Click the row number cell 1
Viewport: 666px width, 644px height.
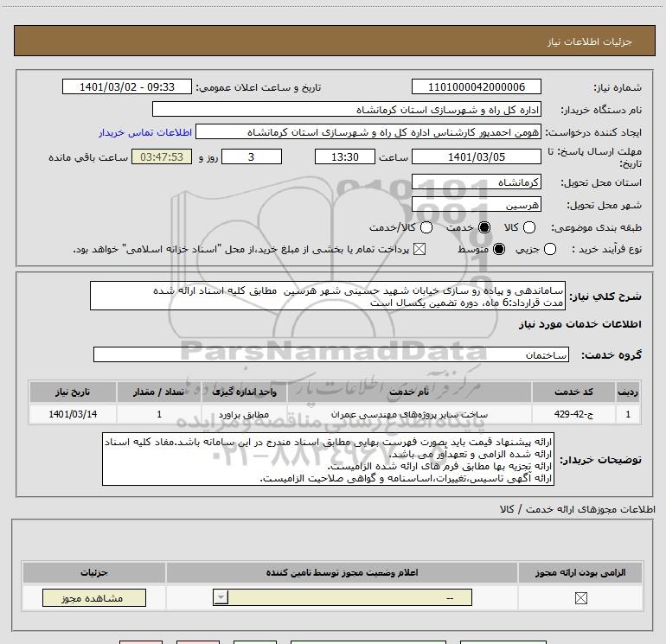(x=628, y=414)
